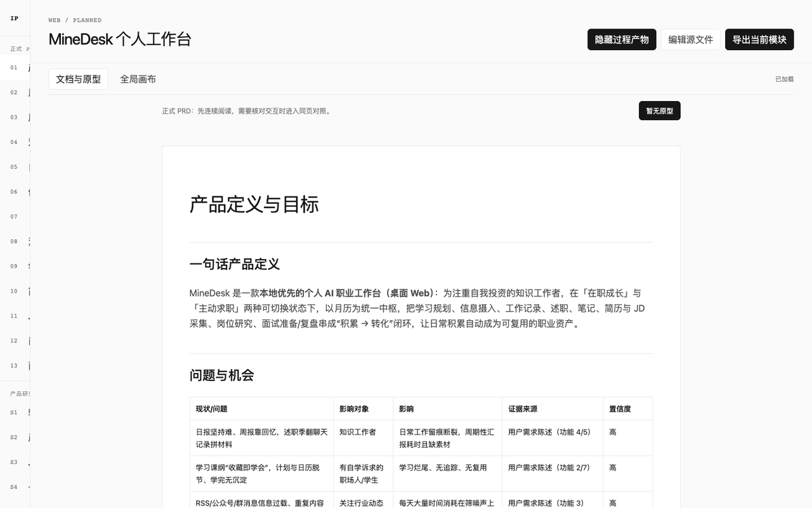
Task: Select sidebar item 07
Action: [15, 216]
